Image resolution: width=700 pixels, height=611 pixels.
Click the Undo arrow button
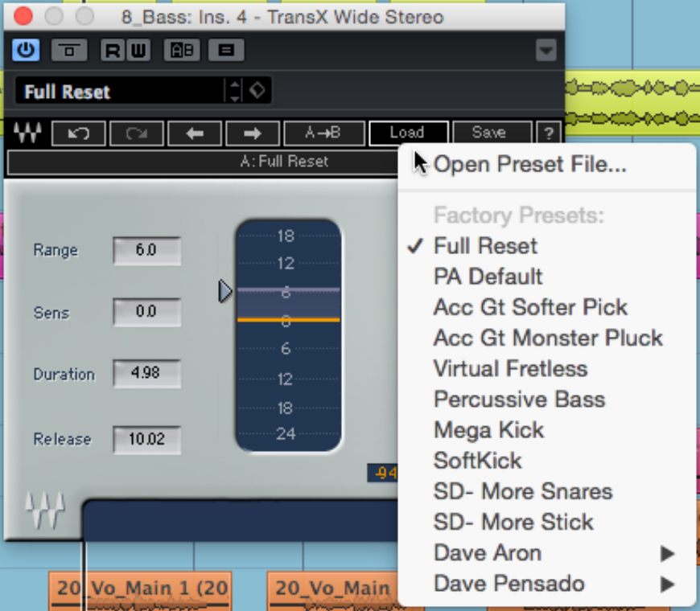coord(79,133)
